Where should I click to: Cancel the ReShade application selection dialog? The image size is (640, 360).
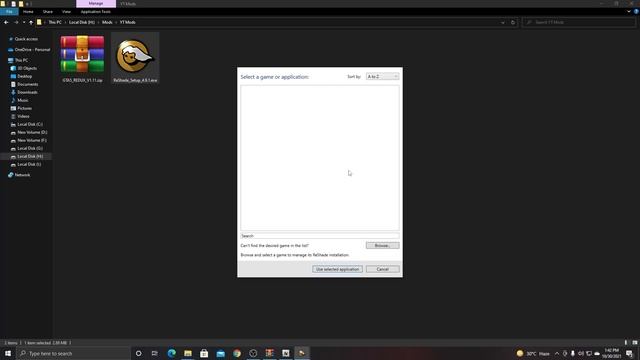click(x=382, y=269)
